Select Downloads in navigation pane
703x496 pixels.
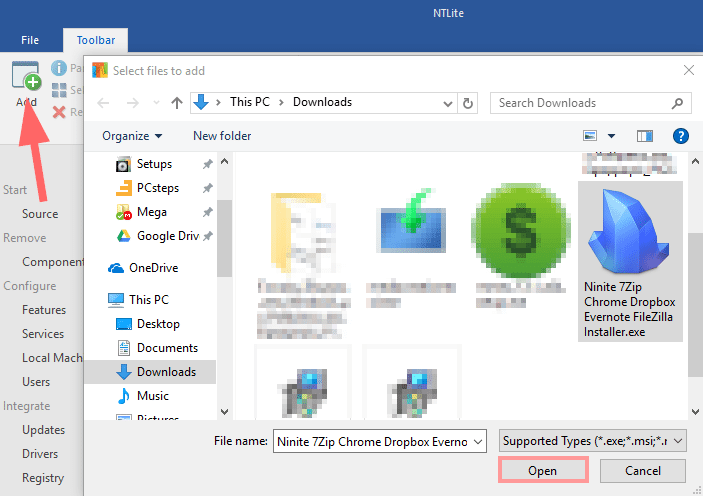click(150, 372)
